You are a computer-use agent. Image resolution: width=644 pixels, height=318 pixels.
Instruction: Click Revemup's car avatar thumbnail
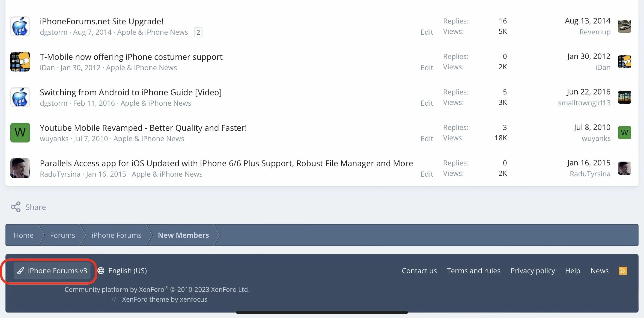(624, 26)
